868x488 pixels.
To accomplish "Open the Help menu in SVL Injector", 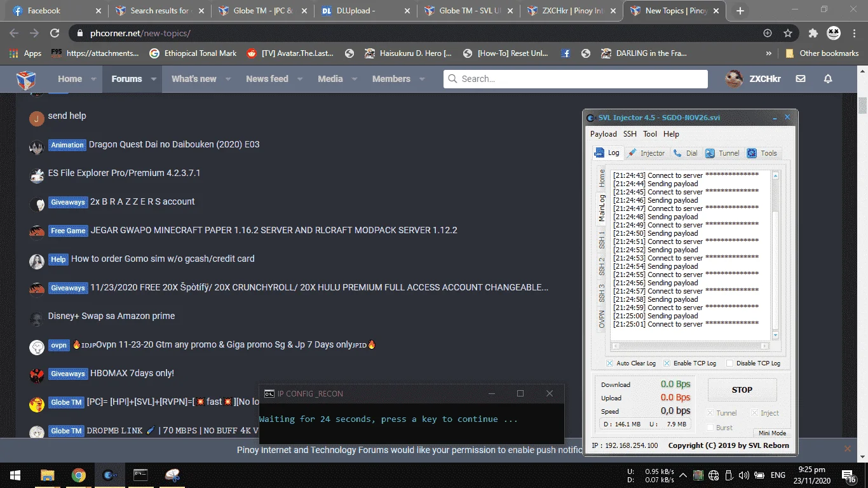I will tap(671, 134).
